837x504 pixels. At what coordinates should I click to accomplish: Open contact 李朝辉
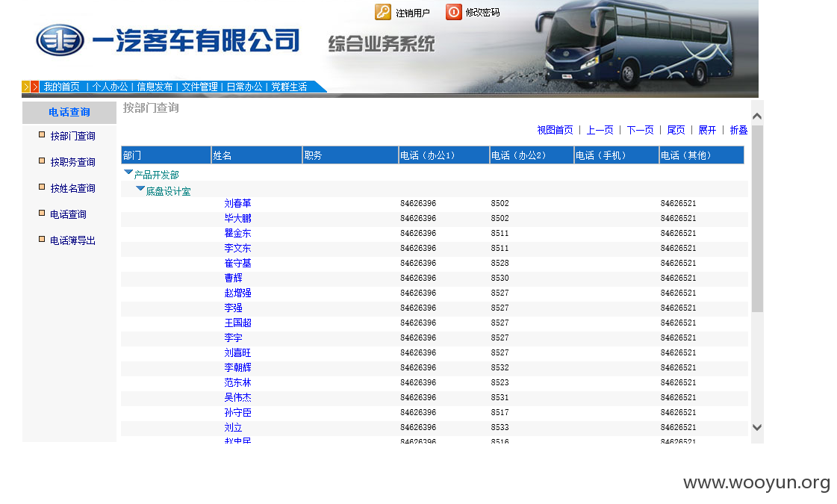coord(237,368)
